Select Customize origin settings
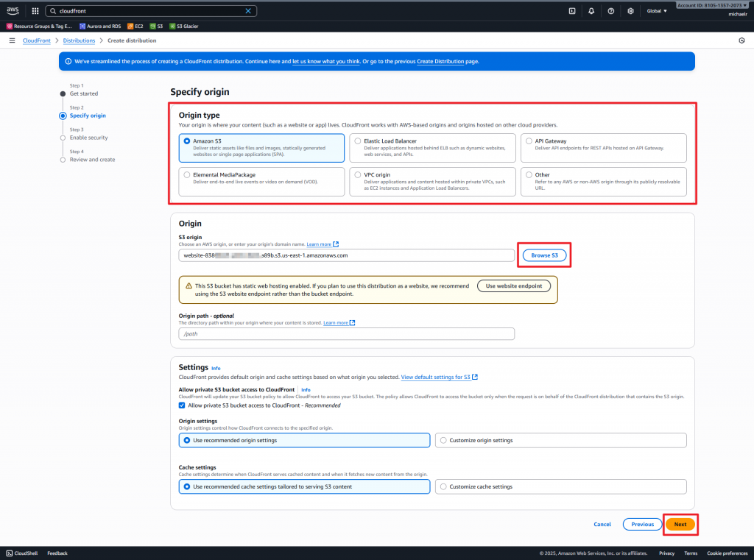This screenshot has height=560, width=754. (560, 440)
